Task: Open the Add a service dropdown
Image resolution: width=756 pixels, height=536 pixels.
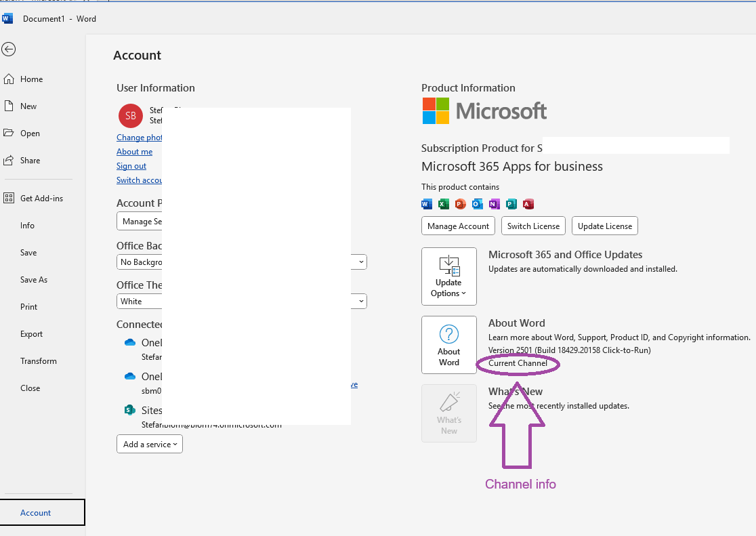Action: (150, 444)
